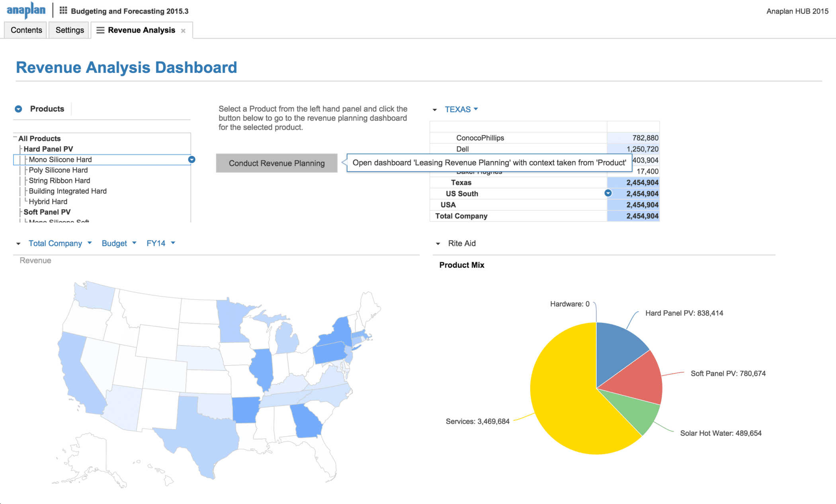Viewport: 836px width, 504px height.
Task: Select the Revenue Analysis tab
Action: click(x=141, y=30)
